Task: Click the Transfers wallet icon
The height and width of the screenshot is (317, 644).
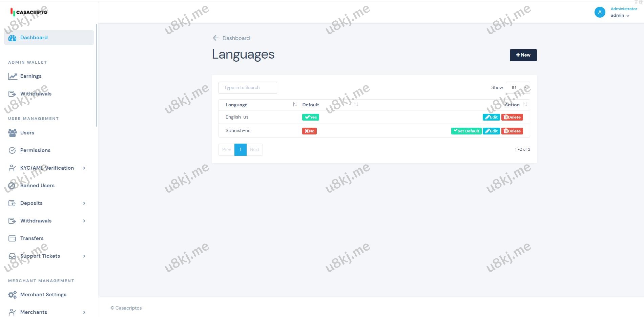Action: coord(12,238)
